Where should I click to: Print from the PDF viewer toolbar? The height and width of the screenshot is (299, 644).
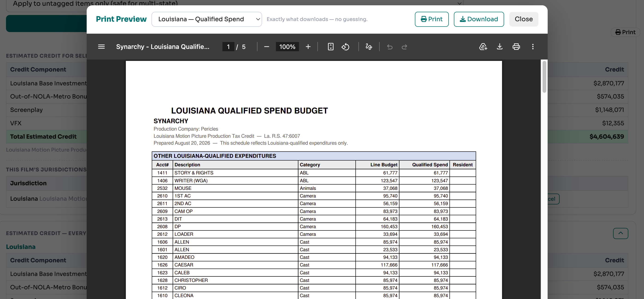(x=516, y=47)
